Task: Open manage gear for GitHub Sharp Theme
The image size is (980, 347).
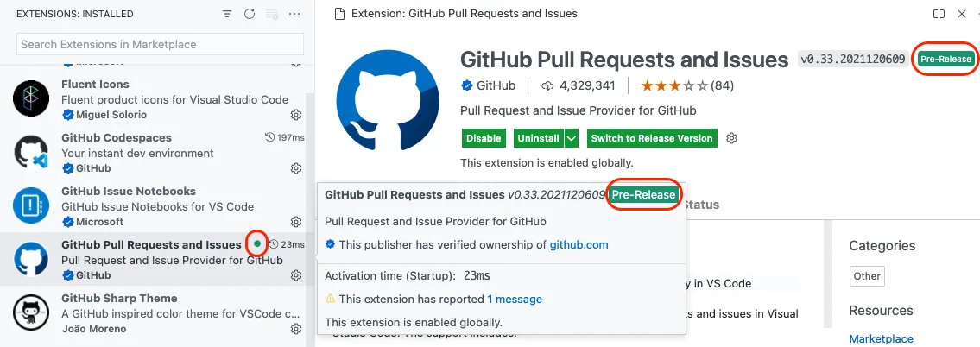Action: pyautogui.click(x=295, y=329)
